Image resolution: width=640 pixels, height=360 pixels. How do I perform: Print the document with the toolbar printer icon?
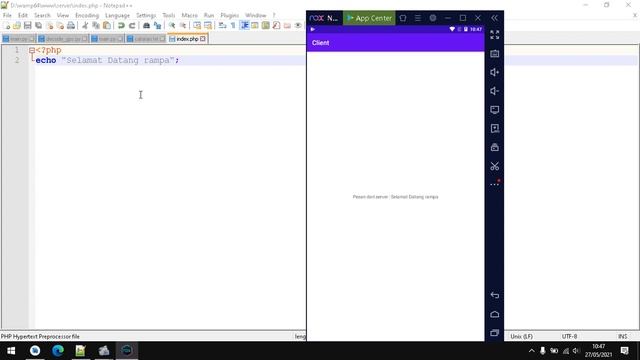tap(71, 26)
